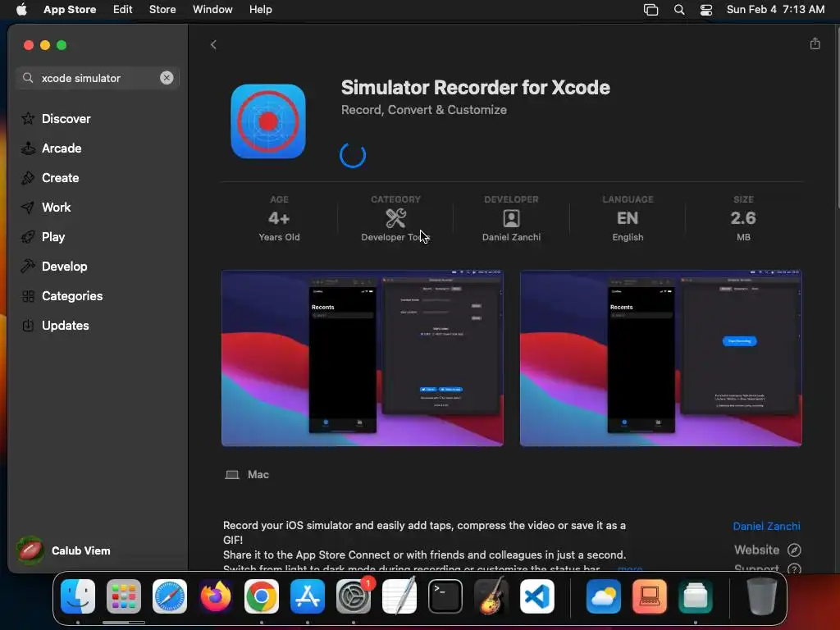Open the App Store menu
840x630 pixels.
click(x=70, y=9)
